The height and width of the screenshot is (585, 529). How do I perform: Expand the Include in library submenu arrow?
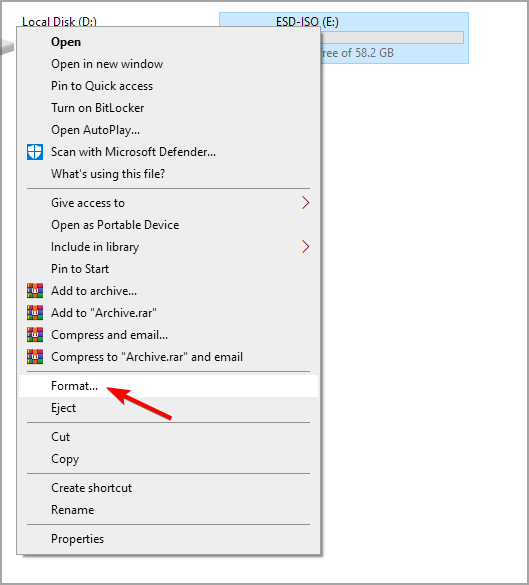click(x=306, y=247)
